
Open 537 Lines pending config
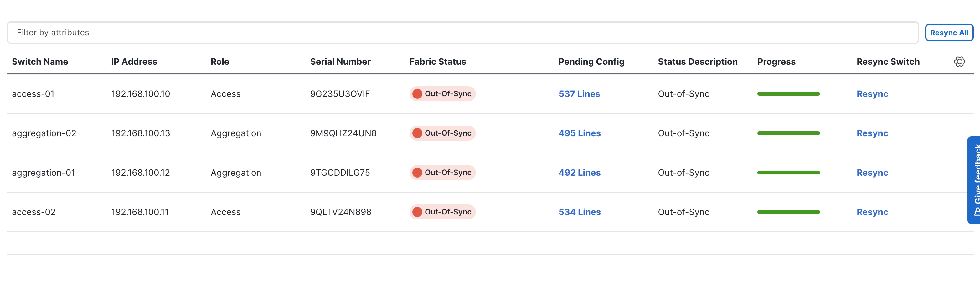click(579, 94)
